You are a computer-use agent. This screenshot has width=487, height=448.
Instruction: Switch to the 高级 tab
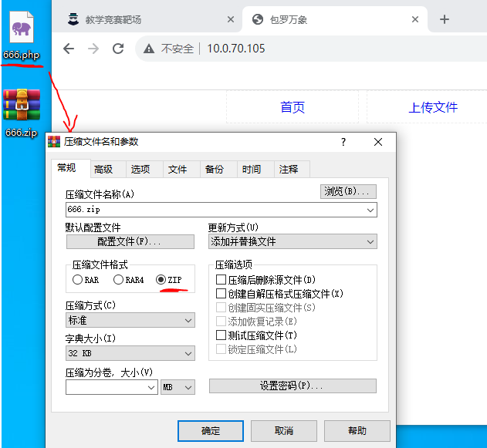coord(108,170)
